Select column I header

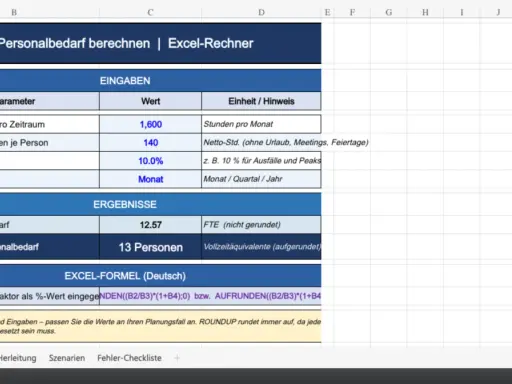(462, 12)
